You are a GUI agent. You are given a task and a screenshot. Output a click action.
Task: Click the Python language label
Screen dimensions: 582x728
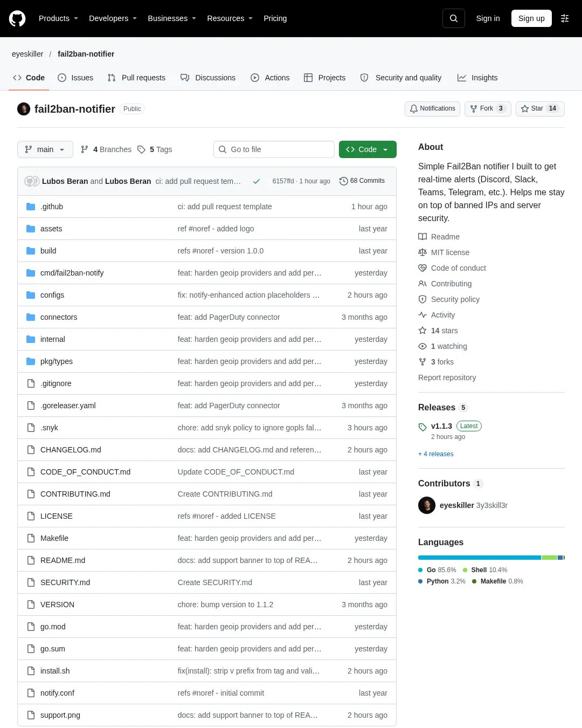[x=438, y=581]
